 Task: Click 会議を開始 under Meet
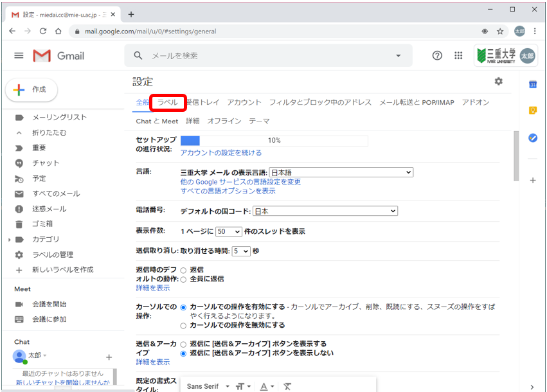pos(49,304)
